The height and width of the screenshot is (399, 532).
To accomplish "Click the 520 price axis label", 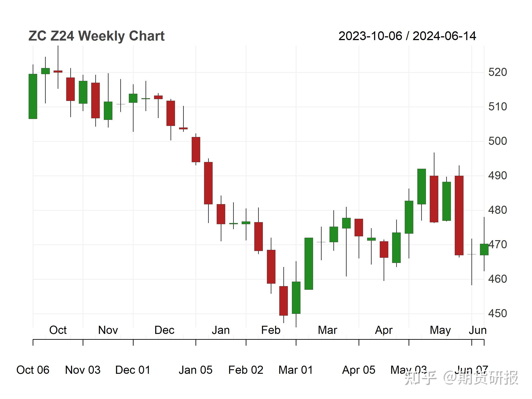I will point(497,72).
